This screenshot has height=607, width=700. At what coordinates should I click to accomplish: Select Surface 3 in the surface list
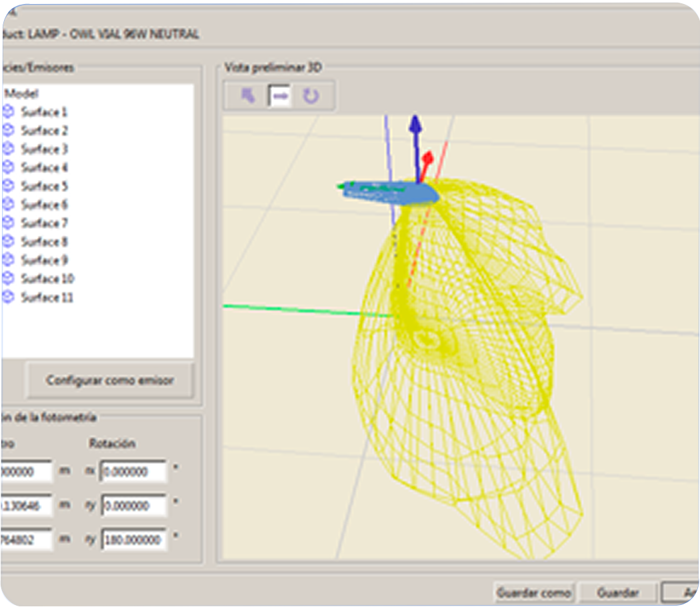tap(44, 149)
